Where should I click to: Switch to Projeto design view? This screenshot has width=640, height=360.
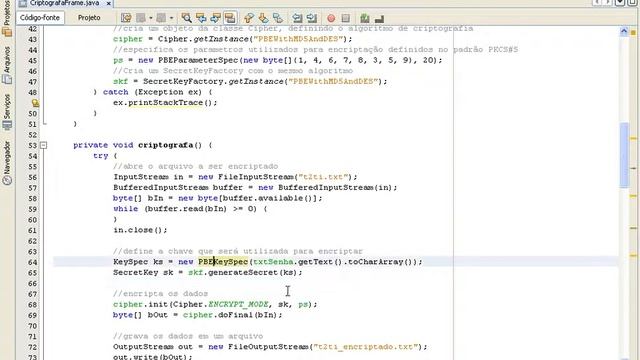[89, 18]
